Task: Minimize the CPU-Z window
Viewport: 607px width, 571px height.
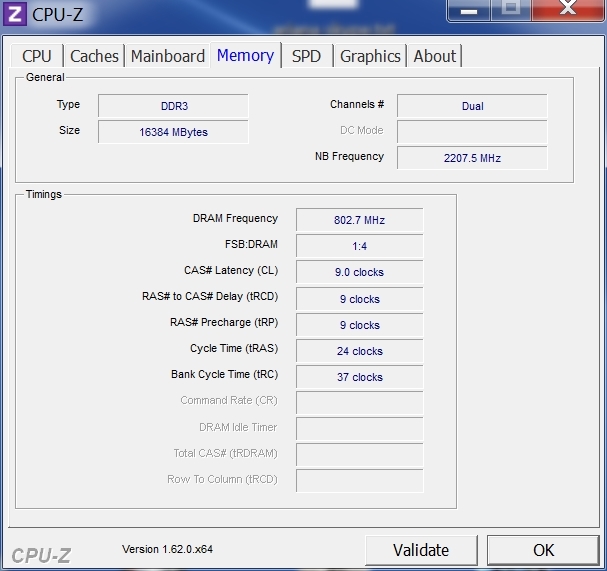Action: [x=469, y=10]
